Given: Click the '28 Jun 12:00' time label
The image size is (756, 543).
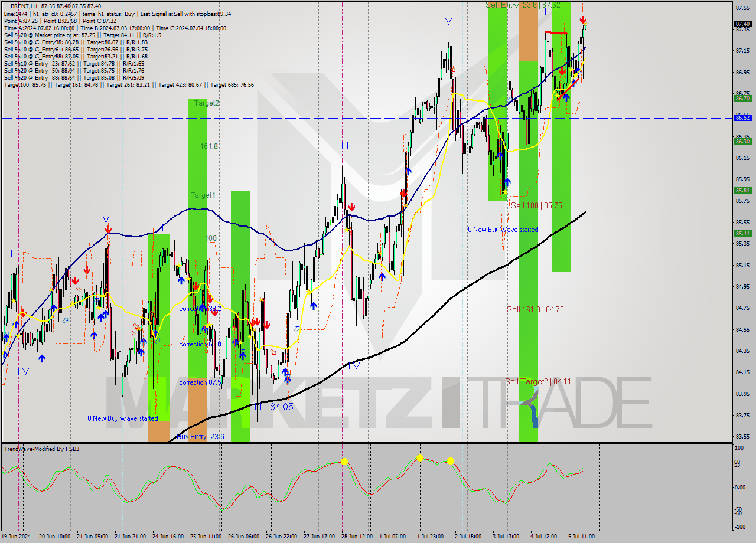Looking at the screenshot, I should 357,537.
